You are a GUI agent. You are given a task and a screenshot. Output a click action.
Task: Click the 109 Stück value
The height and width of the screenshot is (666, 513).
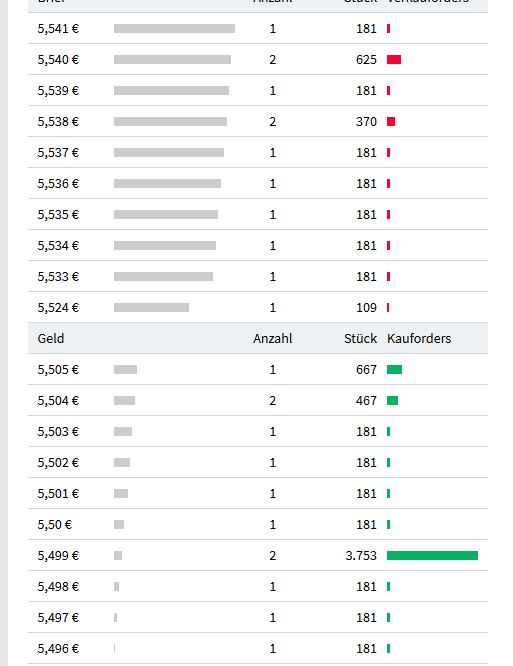366,308
